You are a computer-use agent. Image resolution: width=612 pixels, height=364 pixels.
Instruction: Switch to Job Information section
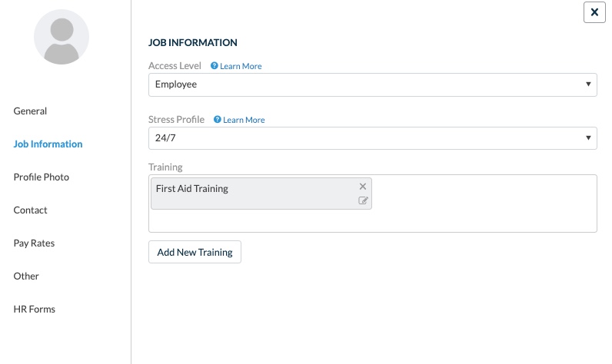pyautogui.click(x=48, y=144)
